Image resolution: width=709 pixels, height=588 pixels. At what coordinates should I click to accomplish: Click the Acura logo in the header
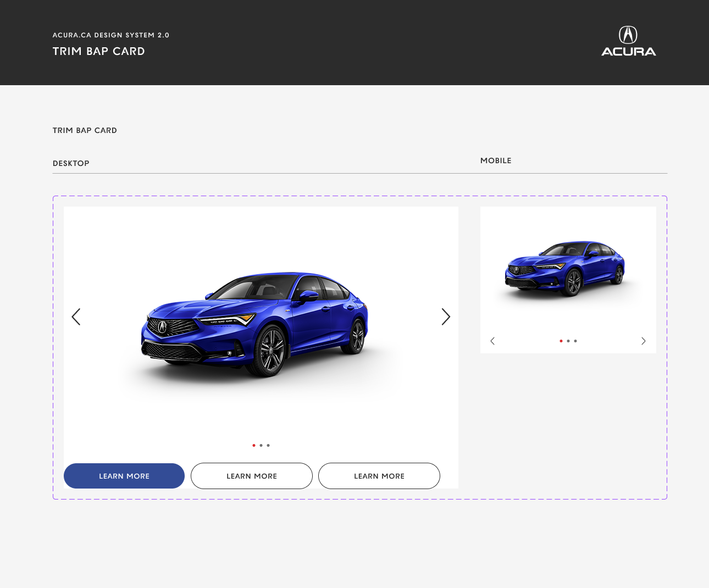click(x=628, y=41)
